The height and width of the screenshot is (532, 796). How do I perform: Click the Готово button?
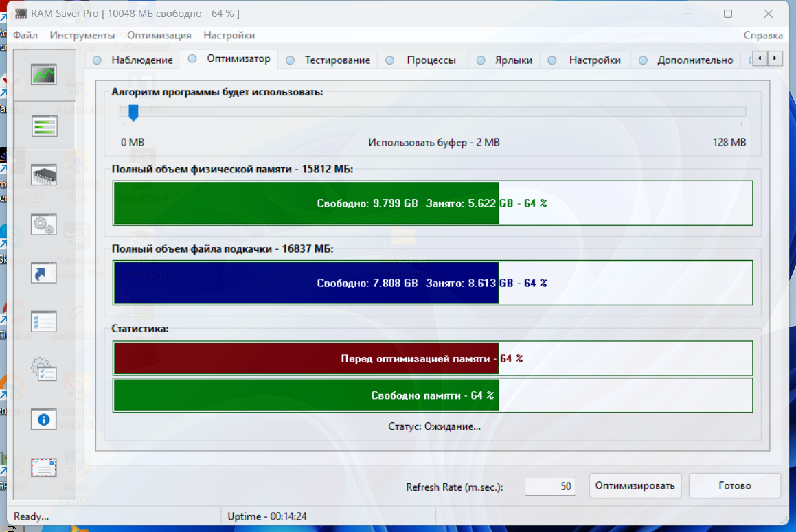tap(735, 486)
